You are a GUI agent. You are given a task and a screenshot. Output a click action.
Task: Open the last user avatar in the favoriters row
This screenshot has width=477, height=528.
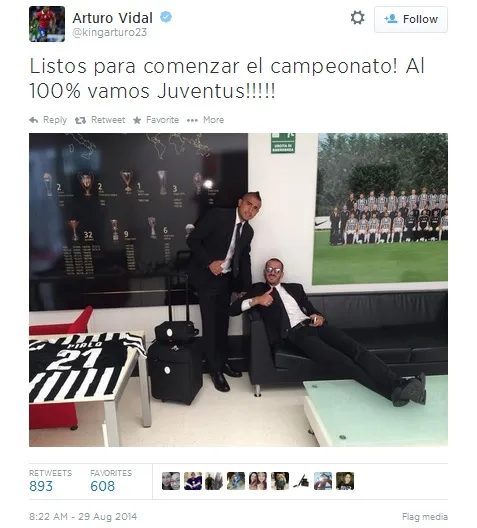click(x=345, y=481)
